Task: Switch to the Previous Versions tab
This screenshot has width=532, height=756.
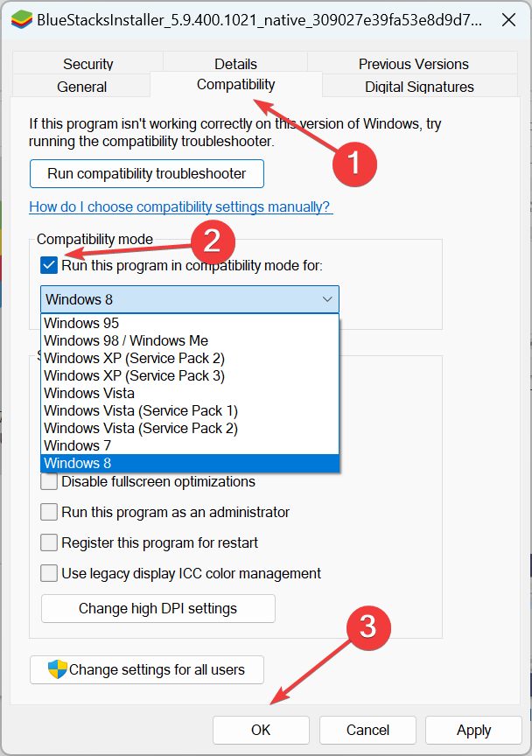Action: click(x=412, y=64)
